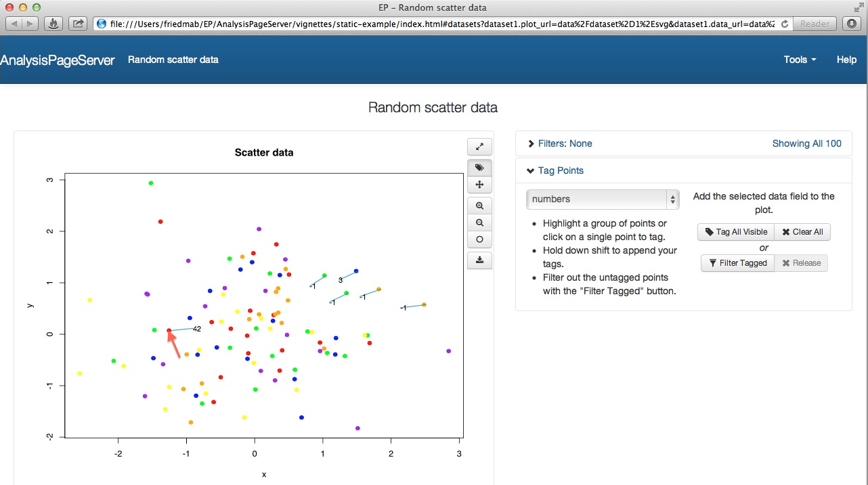Expand the Filters: None panel
The image size is (868, 485).
(x=559, y=143)
